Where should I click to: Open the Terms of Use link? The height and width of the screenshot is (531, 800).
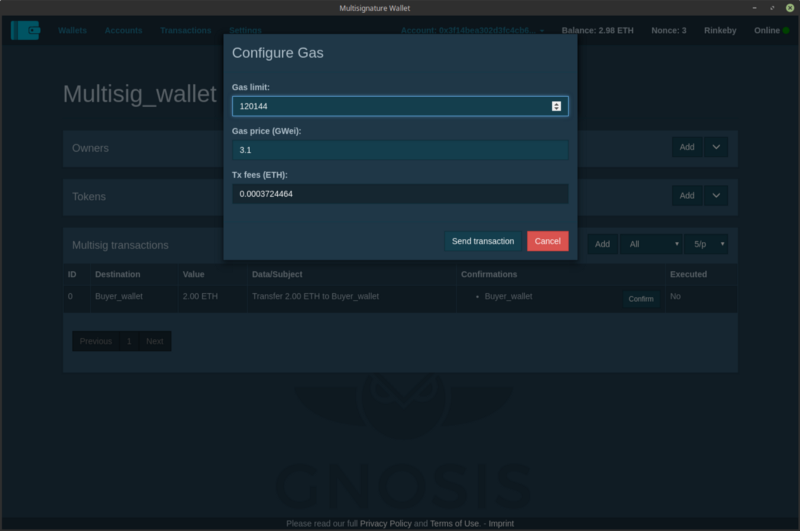point(454,523)
